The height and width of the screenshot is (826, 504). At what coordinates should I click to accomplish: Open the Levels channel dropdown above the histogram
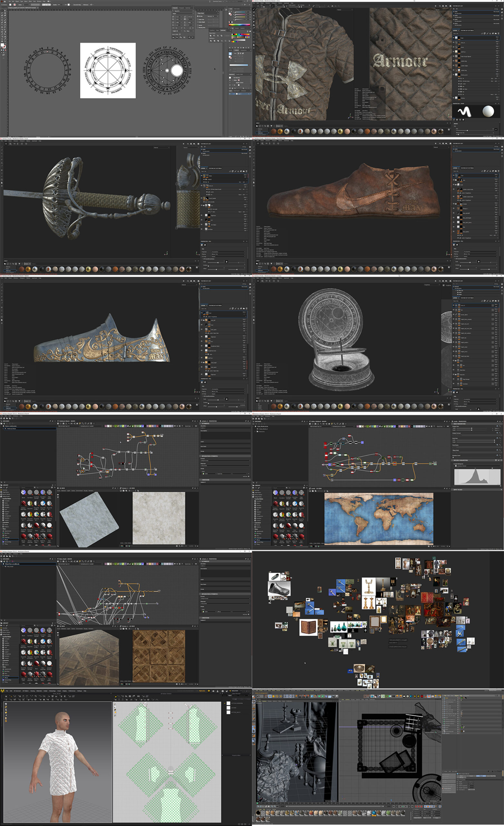click(478, 466)
